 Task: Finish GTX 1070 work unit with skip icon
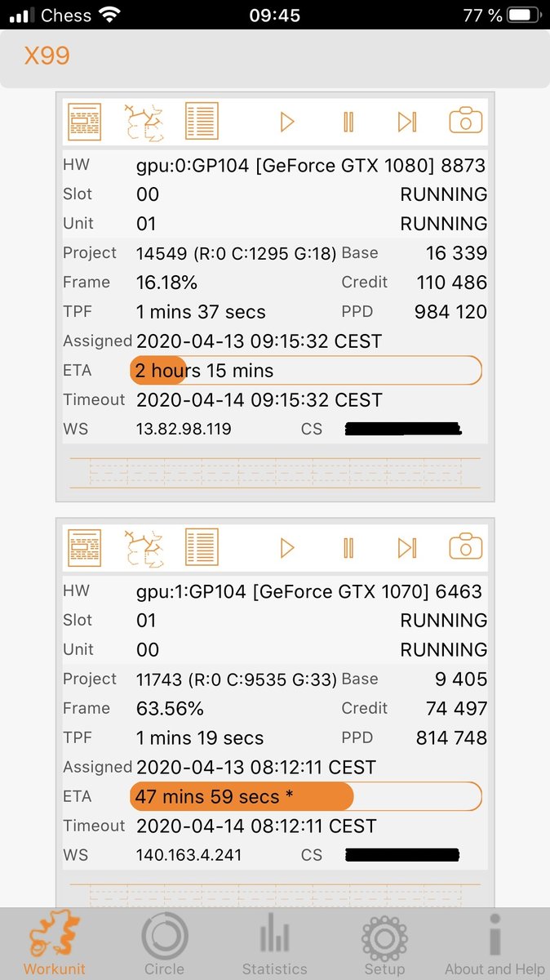[x=407, y=548]
